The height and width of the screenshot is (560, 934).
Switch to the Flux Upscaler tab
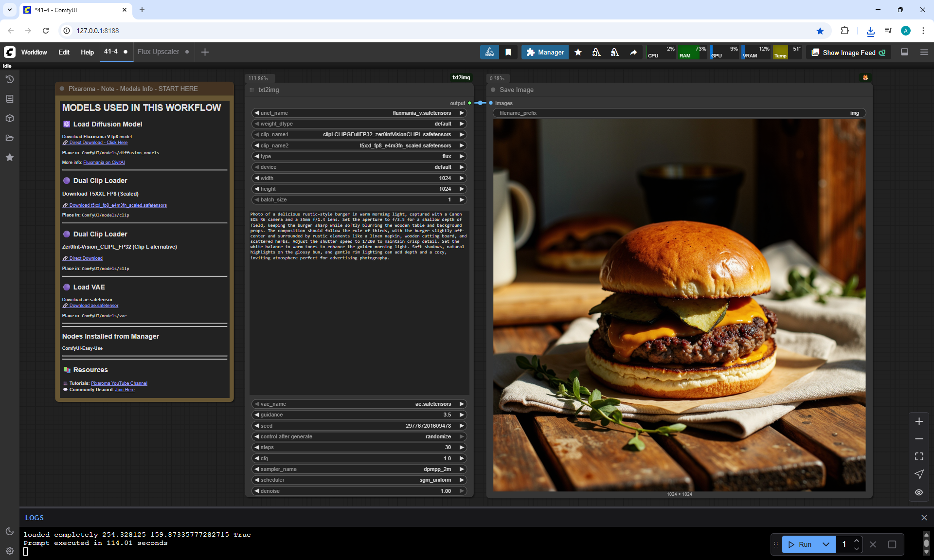158,52
